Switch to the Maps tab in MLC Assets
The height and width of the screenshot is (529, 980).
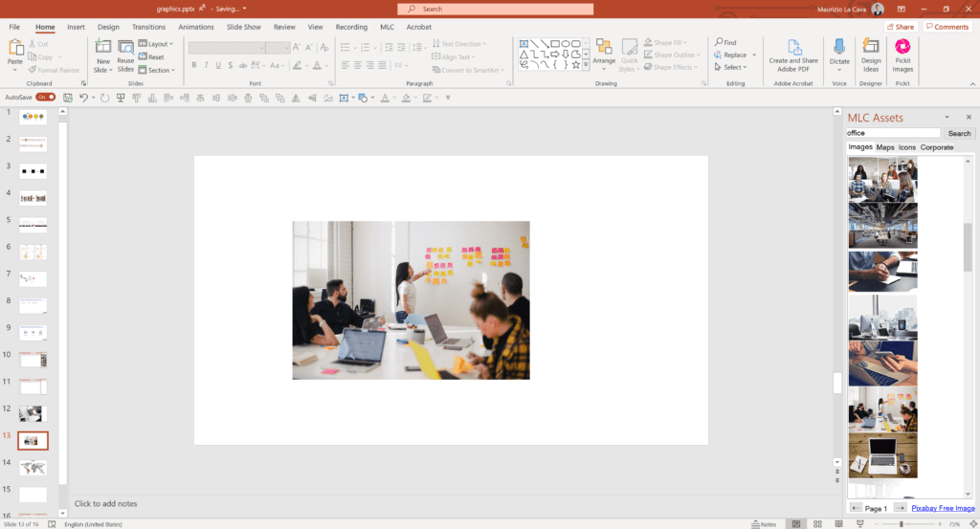pyautogui.click(x=885, y=147)
